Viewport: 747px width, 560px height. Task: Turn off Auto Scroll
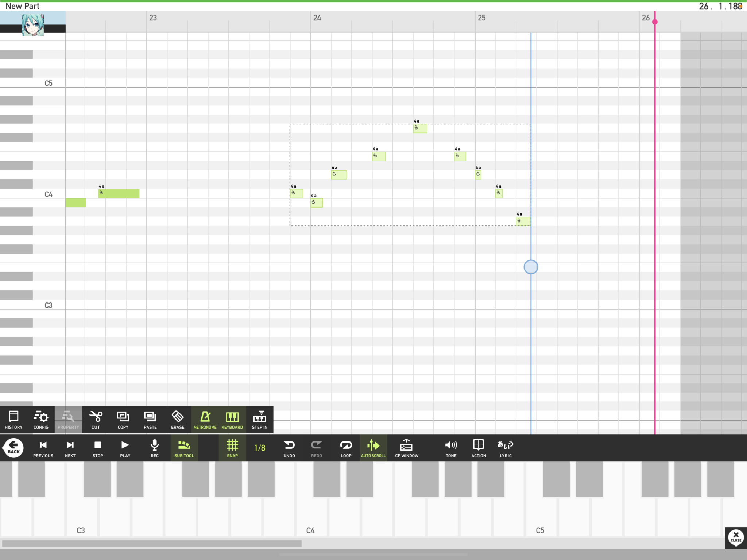pyautogui.click(x=373, y=448)
